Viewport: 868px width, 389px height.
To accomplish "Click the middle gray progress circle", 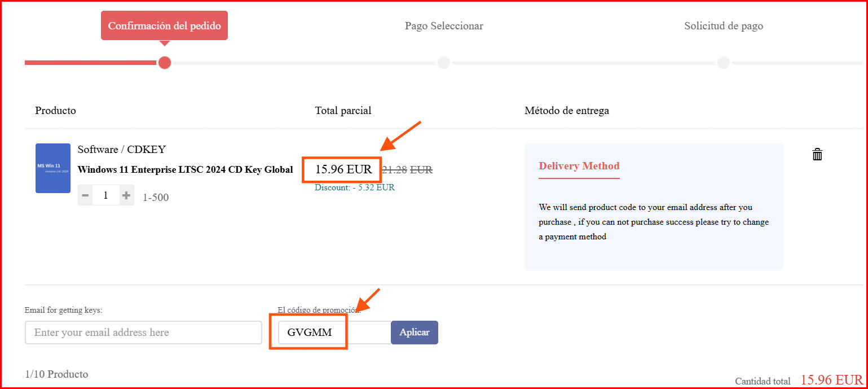I will pos(444,62).
